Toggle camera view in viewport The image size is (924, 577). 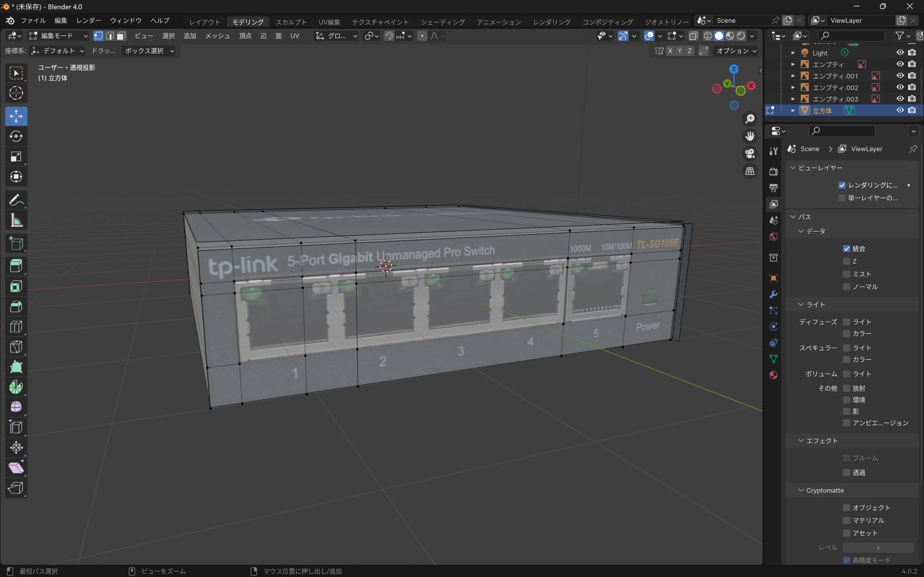click(750, 153)
